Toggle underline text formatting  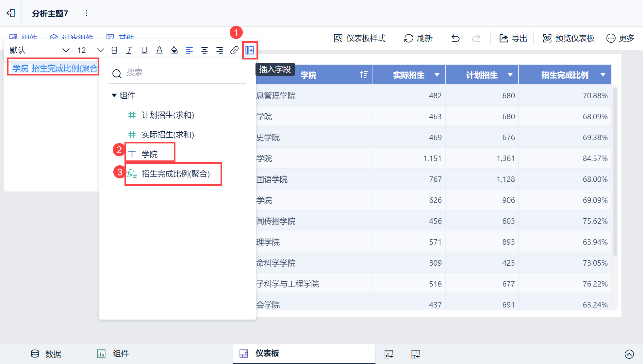point(144,50)
